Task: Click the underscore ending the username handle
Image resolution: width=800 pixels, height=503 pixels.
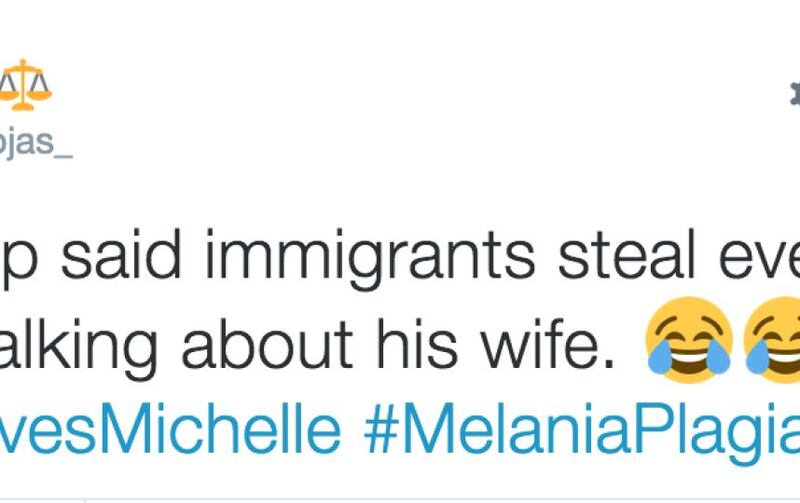Action: tap(64, 157)
